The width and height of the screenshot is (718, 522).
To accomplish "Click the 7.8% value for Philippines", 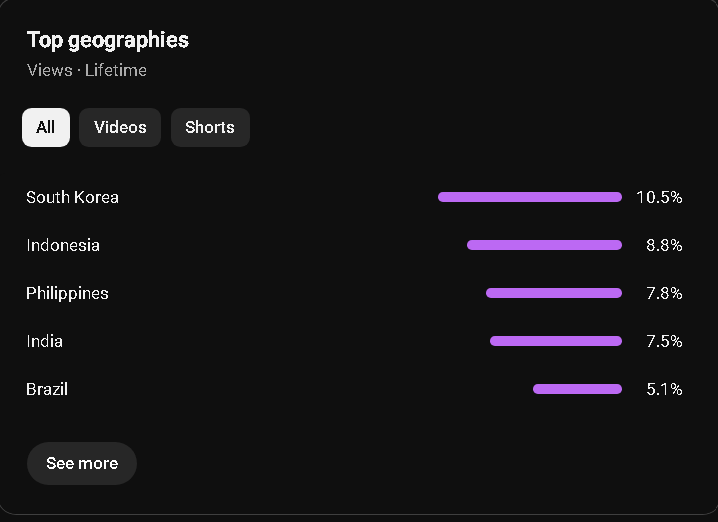I will pyautogui.click(x=664, y=294).
